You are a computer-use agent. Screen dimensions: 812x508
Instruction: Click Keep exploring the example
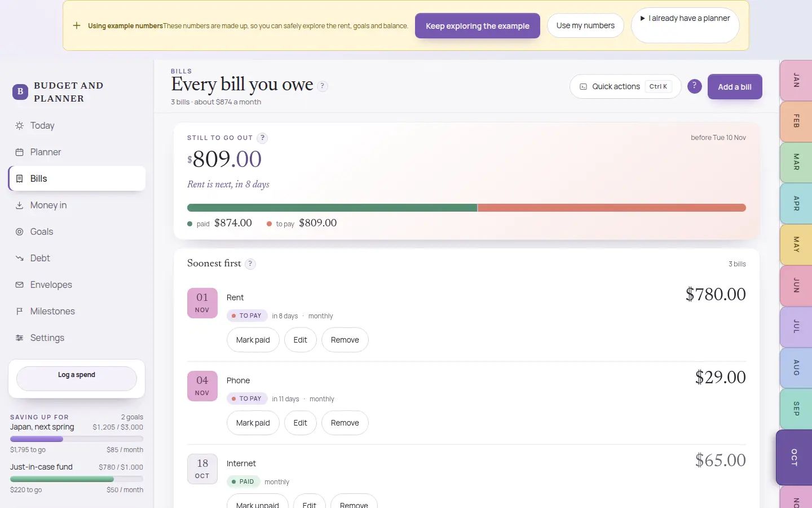click(x=478, y=26)
